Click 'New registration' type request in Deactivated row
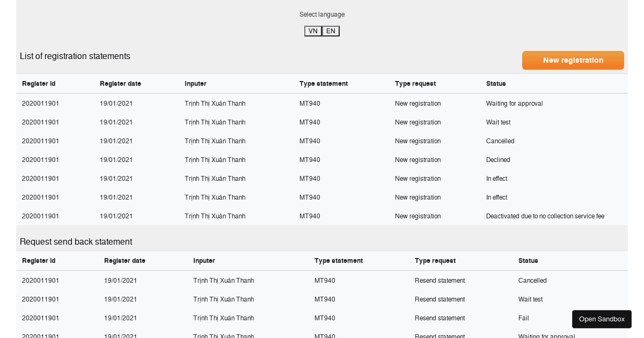 [418, 216]
